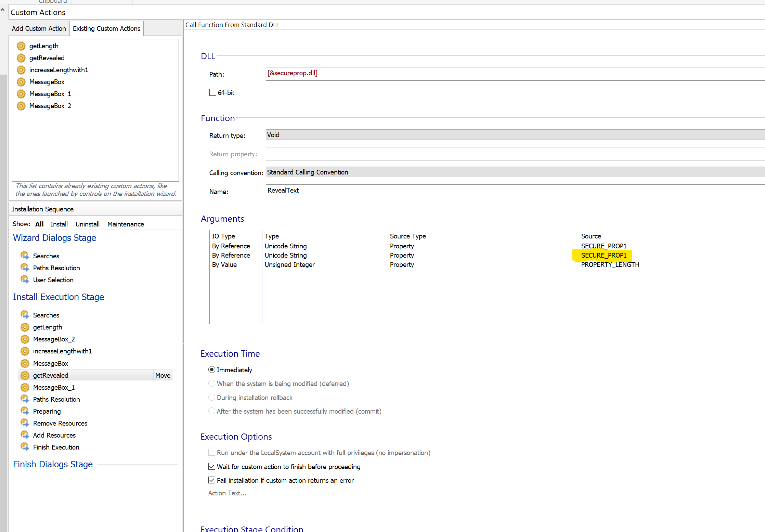Click the getRevealed gear icon in Install Execution Stage
This screenshot has width=765, height=532.
(x=25, y=375)
